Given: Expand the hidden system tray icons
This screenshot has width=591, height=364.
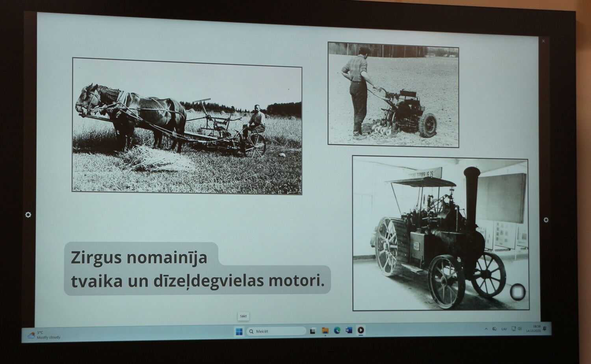Looking at the screenshot, I should click(486, 329).
